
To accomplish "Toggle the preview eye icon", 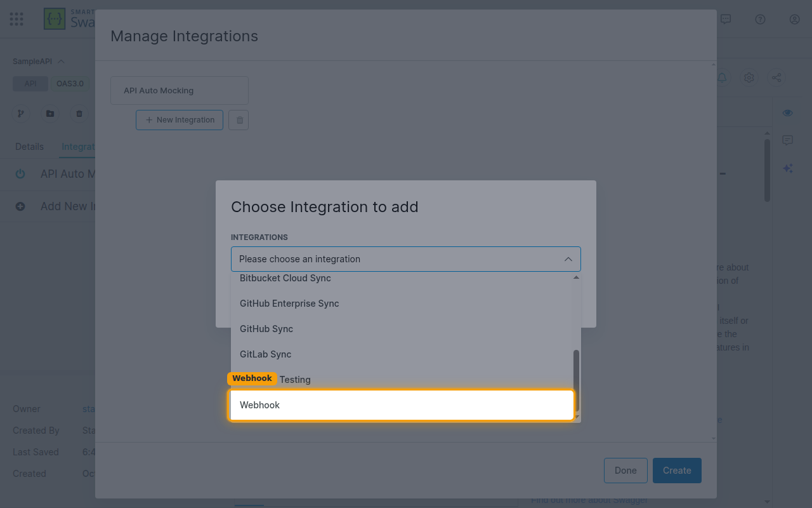I will (x=788, y=113).
